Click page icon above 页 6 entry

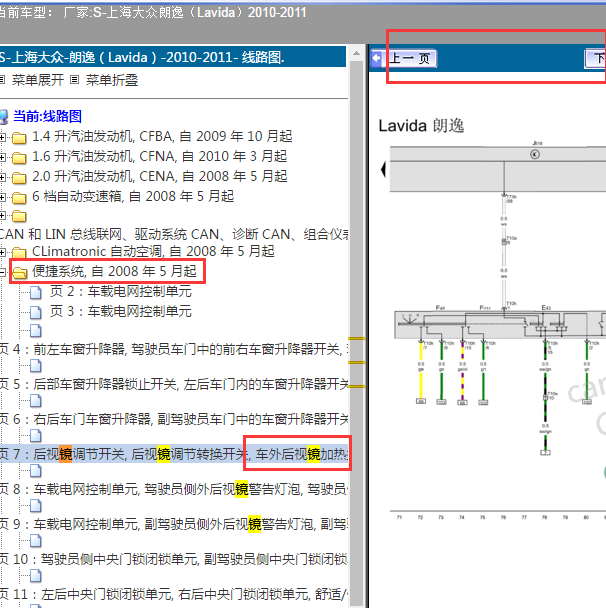36,401
